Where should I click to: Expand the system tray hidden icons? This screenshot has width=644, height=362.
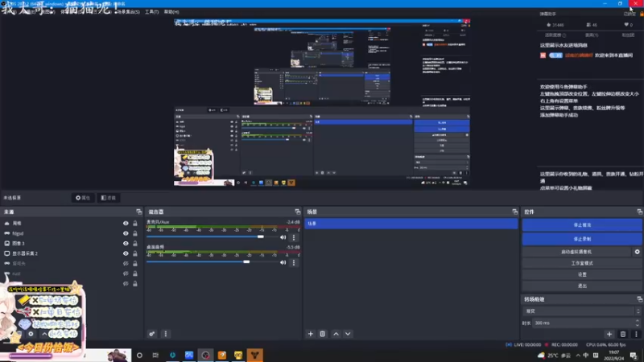pos(578,356)
